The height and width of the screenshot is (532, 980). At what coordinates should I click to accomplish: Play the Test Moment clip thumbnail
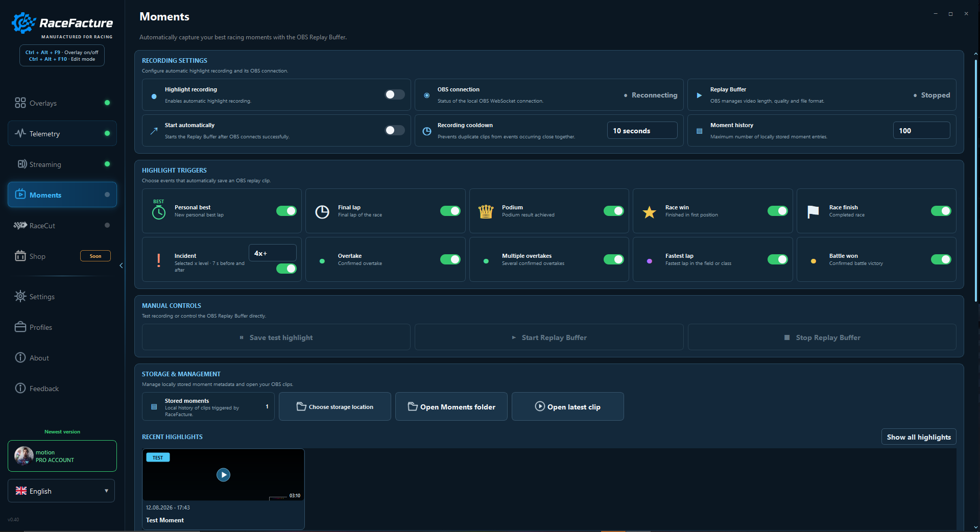coord(223,475)
